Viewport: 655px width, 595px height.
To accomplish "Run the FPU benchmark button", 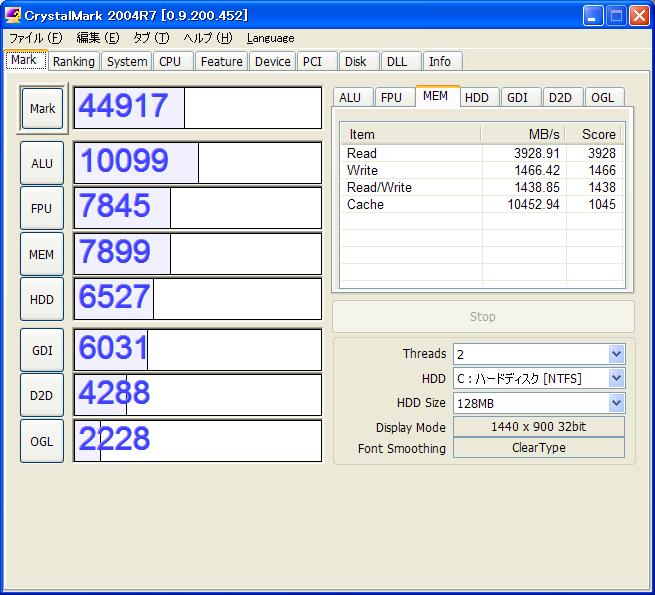I will pos(42,208).
